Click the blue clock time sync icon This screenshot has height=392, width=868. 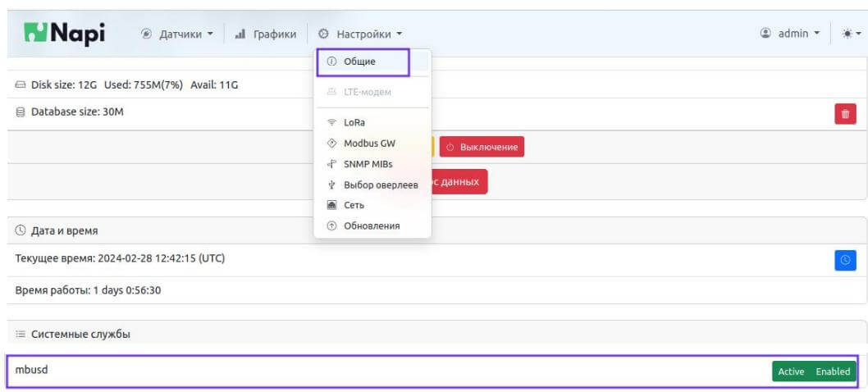tap(845, 260)
